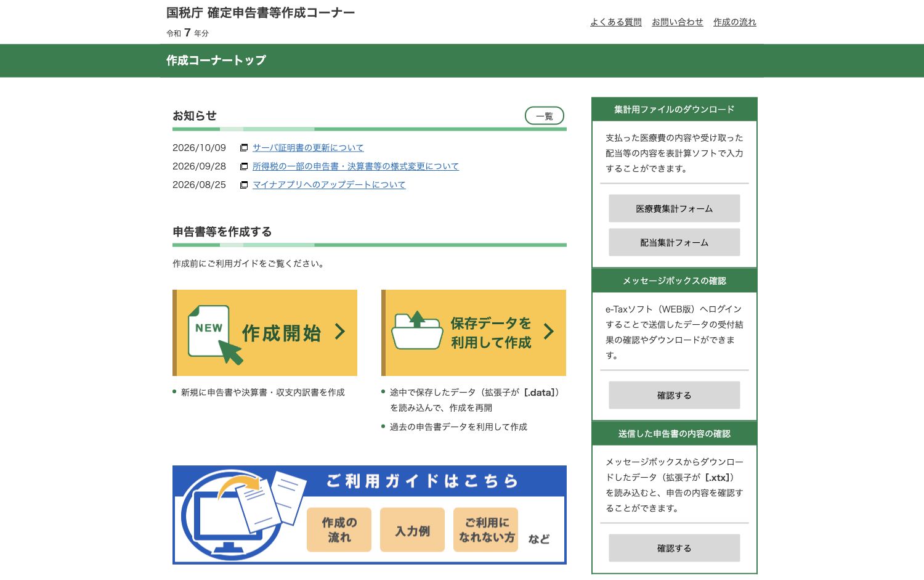Open 作成の流れ in the guide banner

click(x=339, y=529)
